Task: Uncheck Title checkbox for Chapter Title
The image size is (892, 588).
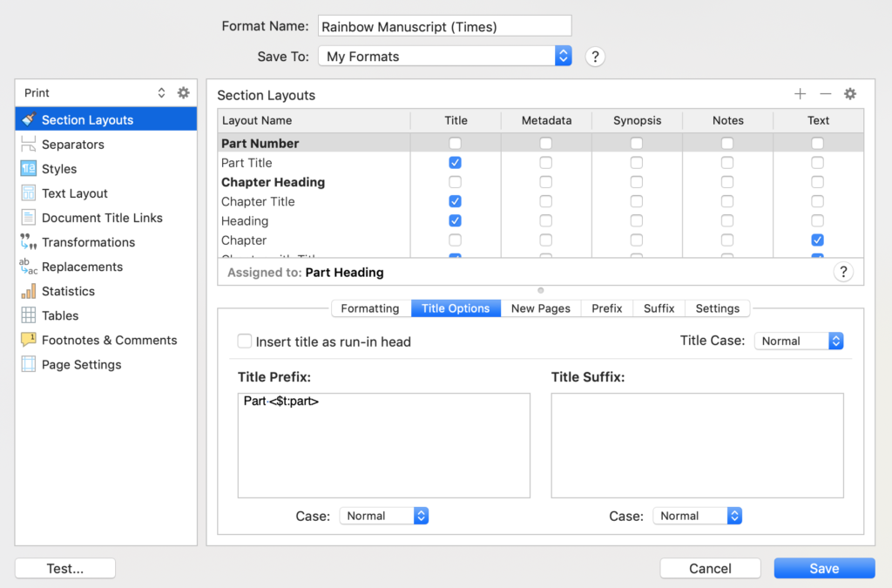Action: coord(455,201)
